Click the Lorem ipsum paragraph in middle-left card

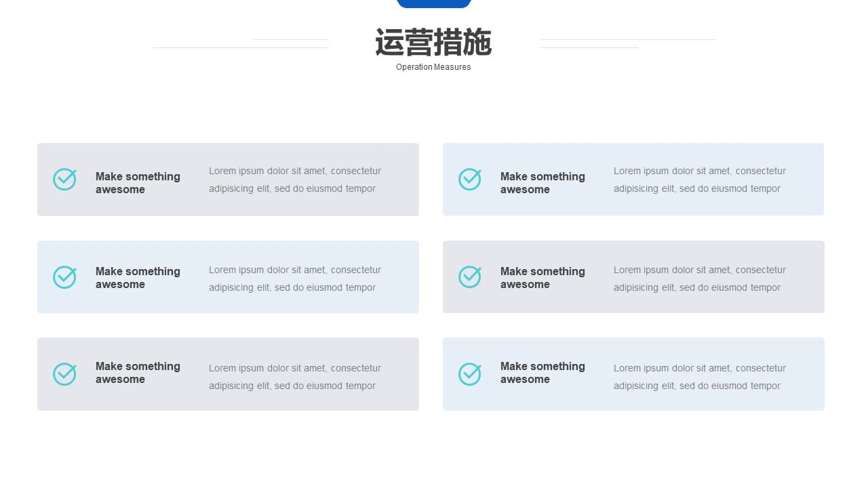(x=295, y=279)
